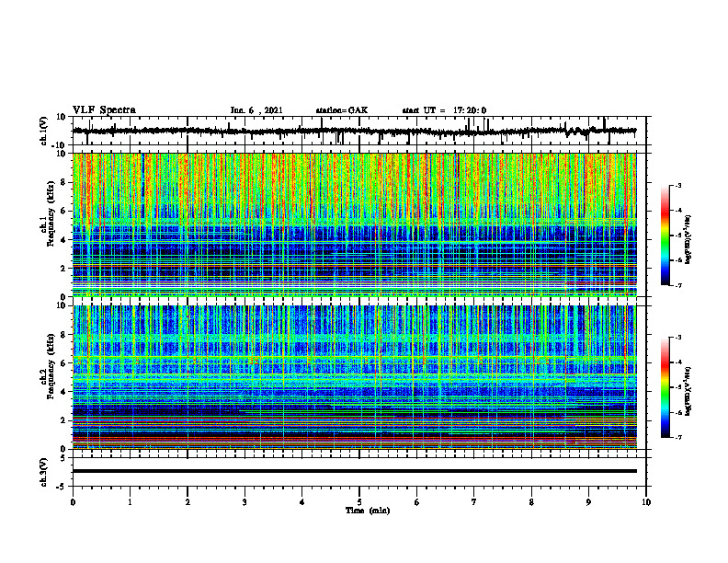Image resolution: width=728 pixels, height=563 pixels.
Task: Click the ch.1 spectrogram color scale bar
Action: 665,236
